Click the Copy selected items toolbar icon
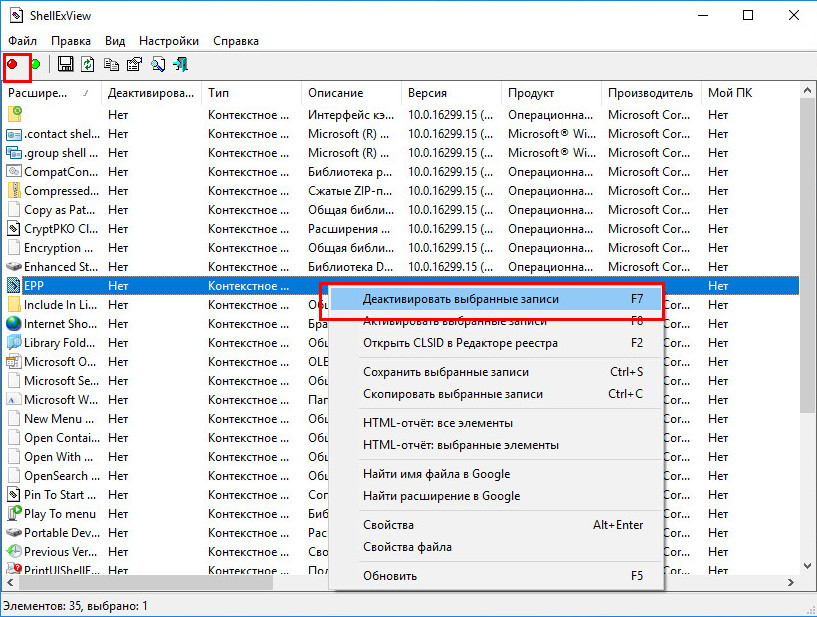This screenshot has width=817, height=617. coord(111,64)
